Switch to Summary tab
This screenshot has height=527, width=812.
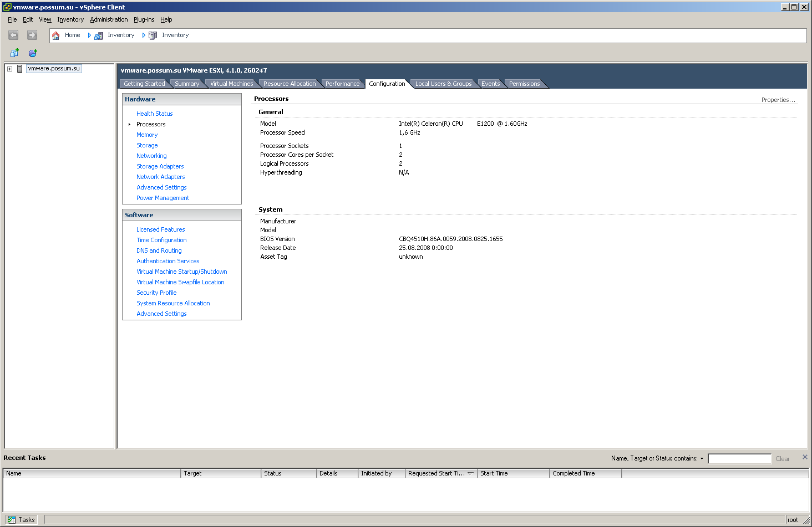pos(187,84)
